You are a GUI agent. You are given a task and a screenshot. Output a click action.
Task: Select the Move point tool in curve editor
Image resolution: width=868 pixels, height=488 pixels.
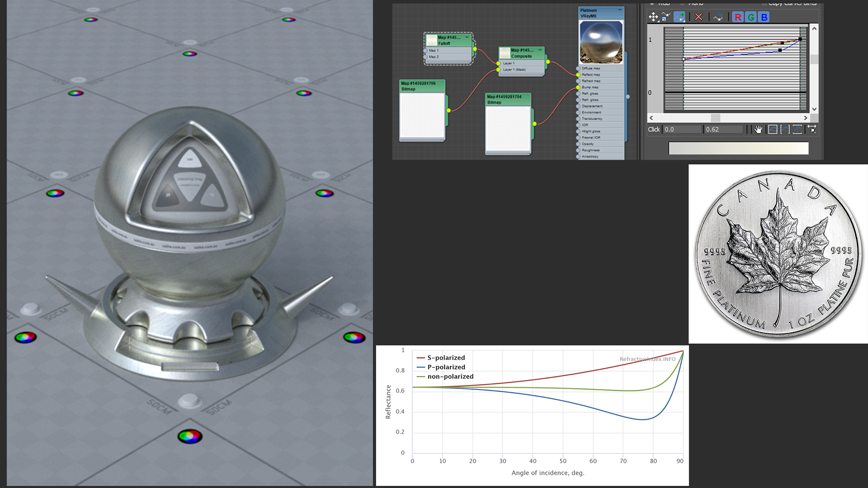[653, 17]
